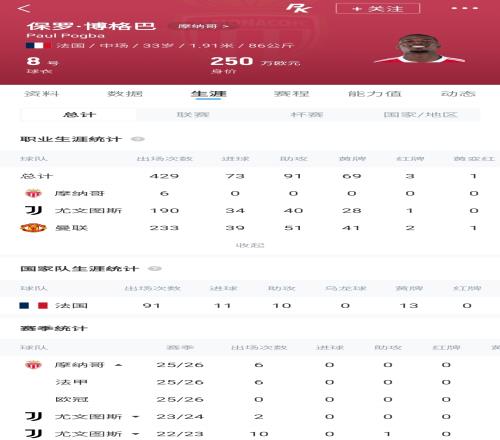Open 曼联 row in career statistics

click(250, 228)
